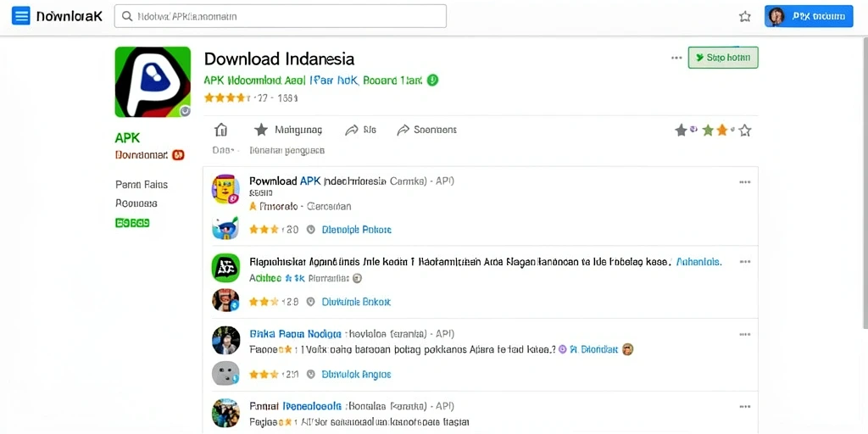Image resolution: width=868 pixels, height=434 pixels.
Task: Open ellipsis menu for Bhka Rana listing
Action: [x=745, y=334]
